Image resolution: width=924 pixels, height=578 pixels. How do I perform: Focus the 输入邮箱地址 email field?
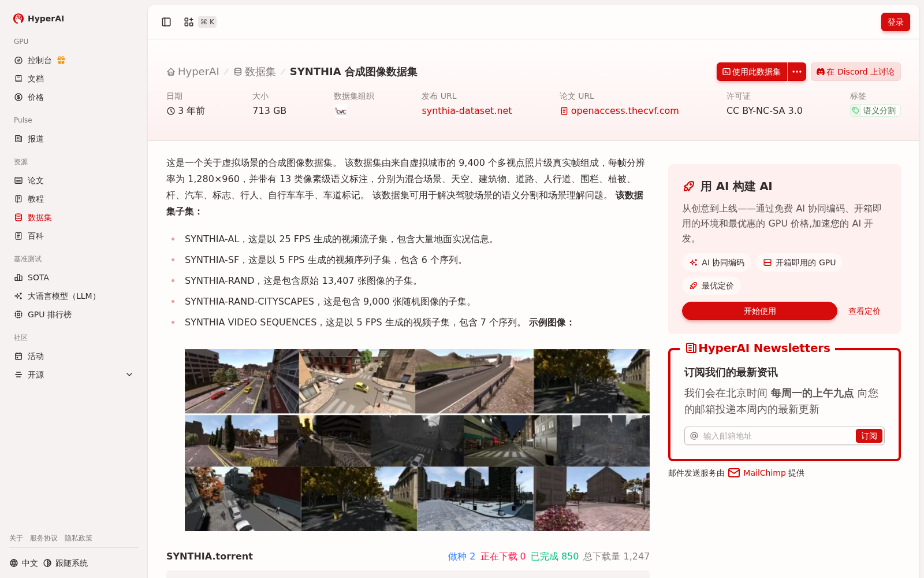pyautogui.click(x=777, y=436)
